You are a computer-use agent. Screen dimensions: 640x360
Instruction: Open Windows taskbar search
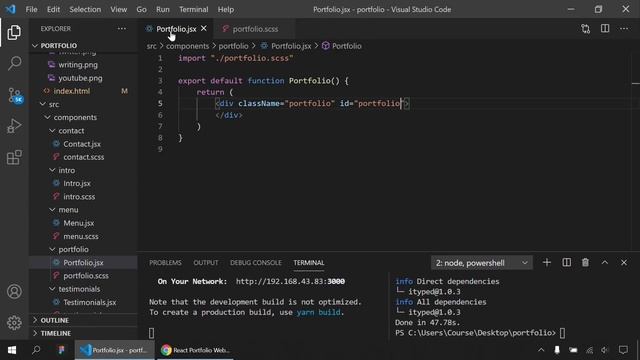click(x=36, y=350)
